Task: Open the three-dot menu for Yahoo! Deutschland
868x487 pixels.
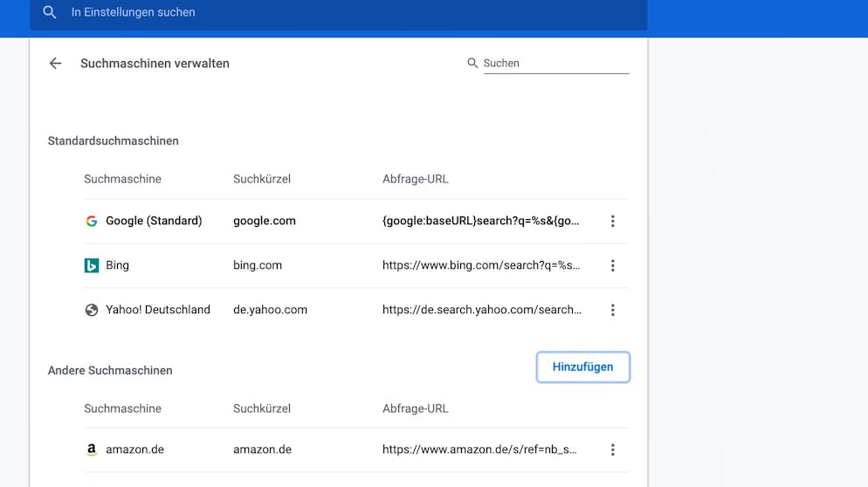Action: [612, 310]
